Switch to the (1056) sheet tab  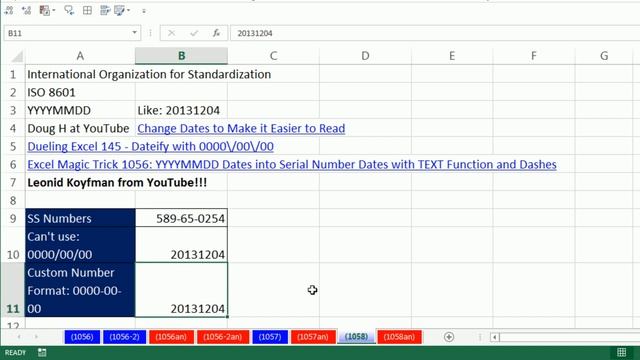(x=82, y=337)
